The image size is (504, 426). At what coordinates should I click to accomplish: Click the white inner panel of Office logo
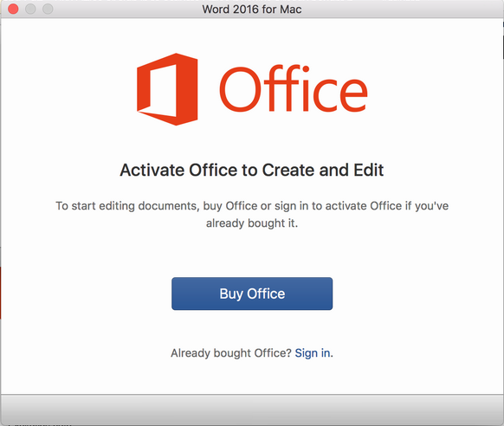[x=164, y=90]
